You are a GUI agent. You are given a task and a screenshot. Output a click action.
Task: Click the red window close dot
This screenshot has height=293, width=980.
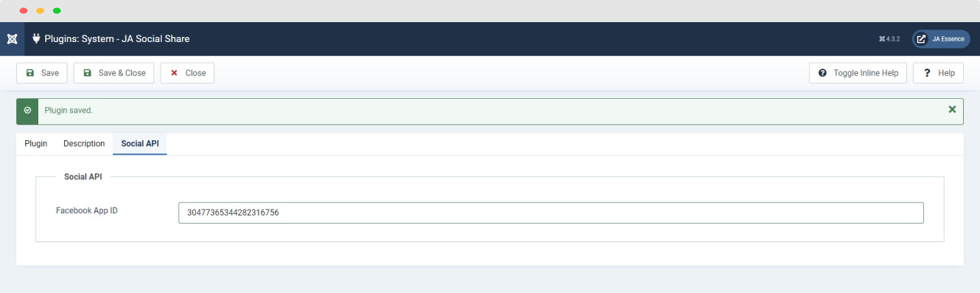tap(24, 11)
